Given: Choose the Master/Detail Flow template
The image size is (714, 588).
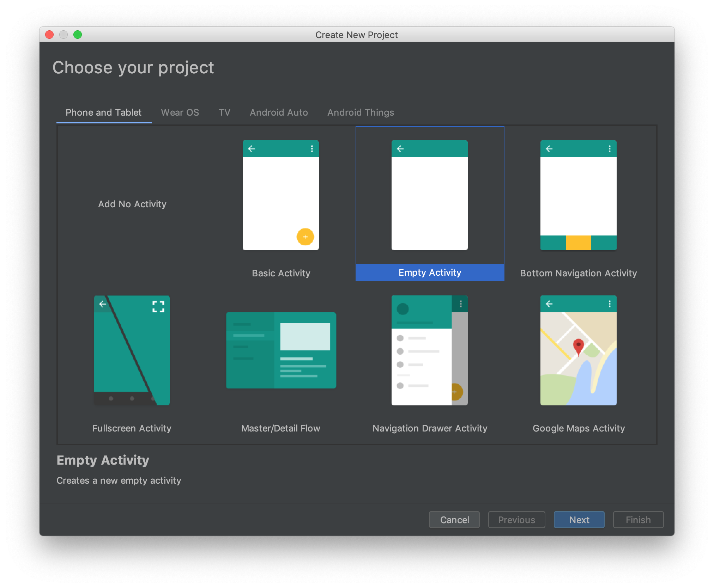Looking at the screenshot, I should point(281,350).
